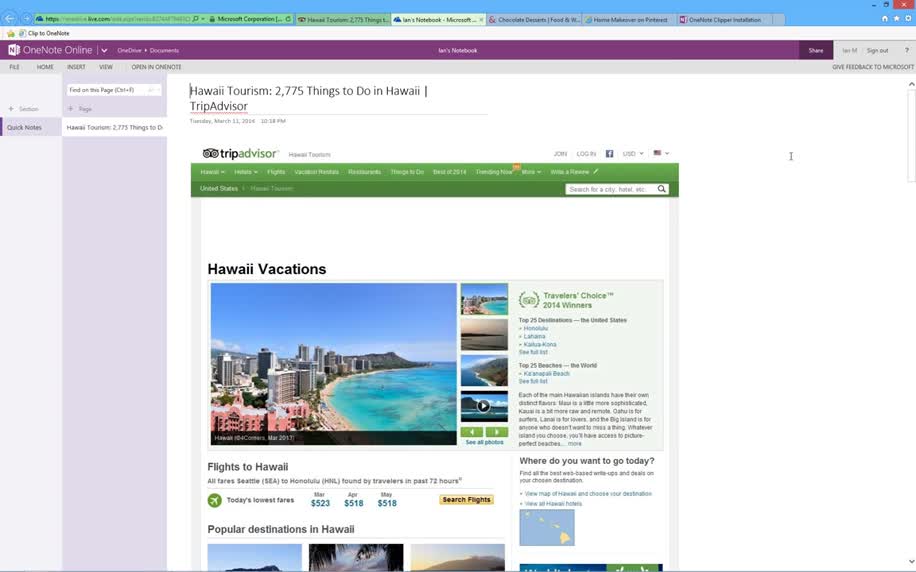Add a new Section with the plus icon
Viewport: 916px width, 572px height.
click(11, 109)
